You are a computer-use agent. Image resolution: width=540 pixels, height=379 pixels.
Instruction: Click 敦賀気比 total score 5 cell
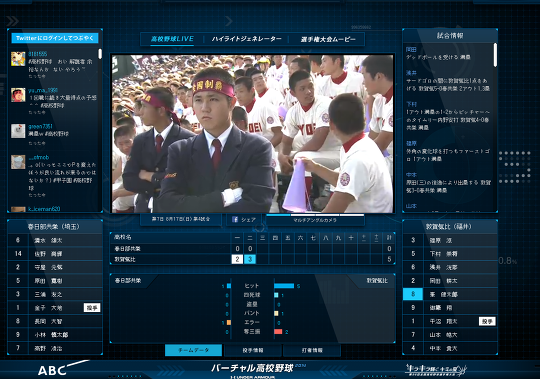pos(389,259)
